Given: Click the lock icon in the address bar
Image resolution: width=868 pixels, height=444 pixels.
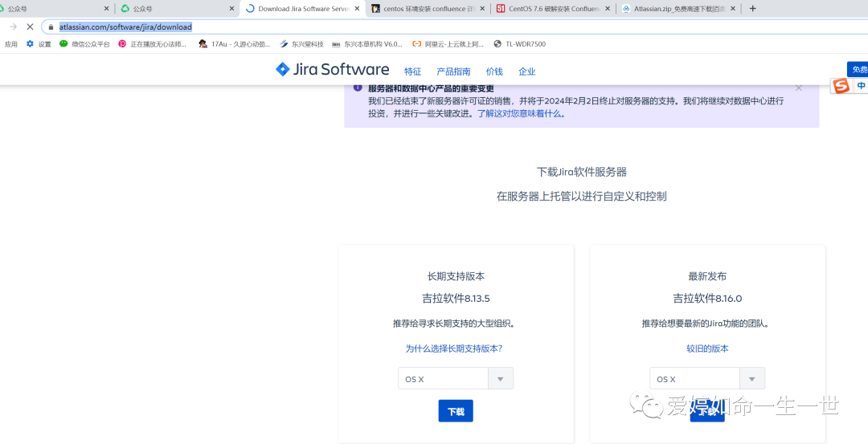Looking at the screenshot, I should (x=51, y=26).
